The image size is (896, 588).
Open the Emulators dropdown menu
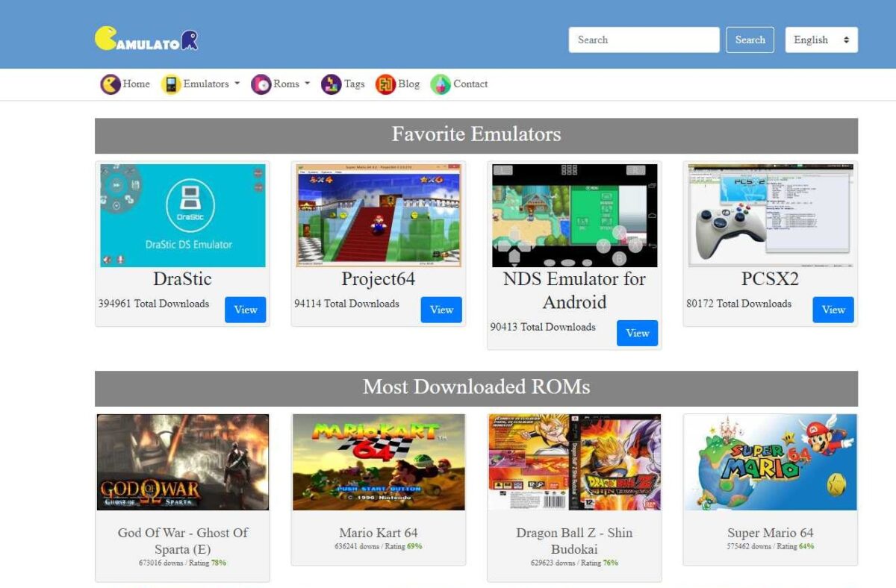click(x=202, y=84)
